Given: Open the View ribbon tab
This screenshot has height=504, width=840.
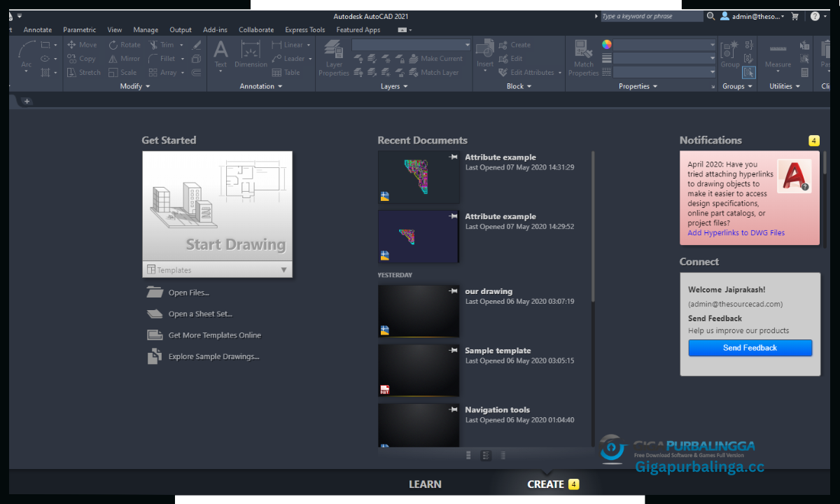Looking at the screenshot, I should pos(115,30).
